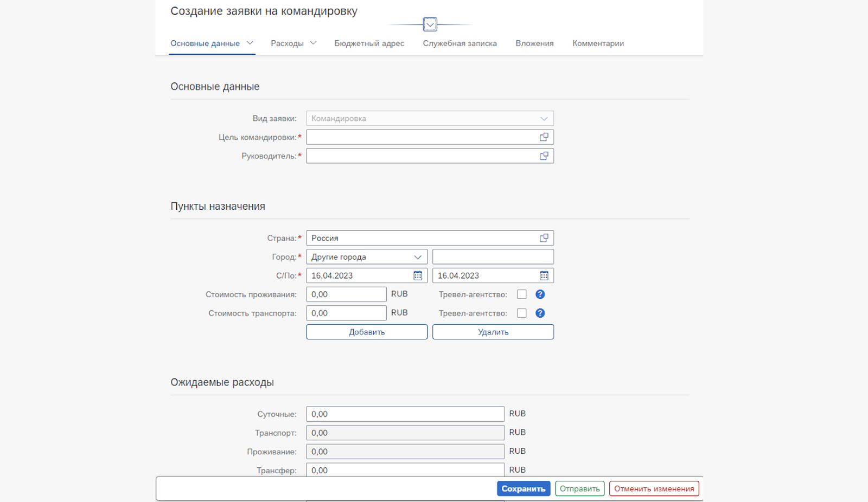
Task: Open value help icon in Страна field
Action: [544, 238]
